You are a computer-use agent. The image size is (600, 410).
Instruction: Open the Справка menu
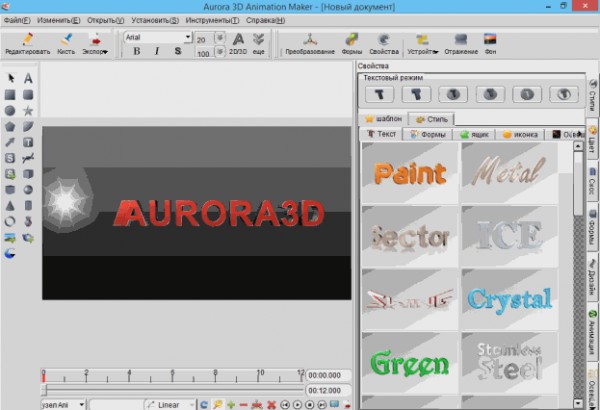266,20
